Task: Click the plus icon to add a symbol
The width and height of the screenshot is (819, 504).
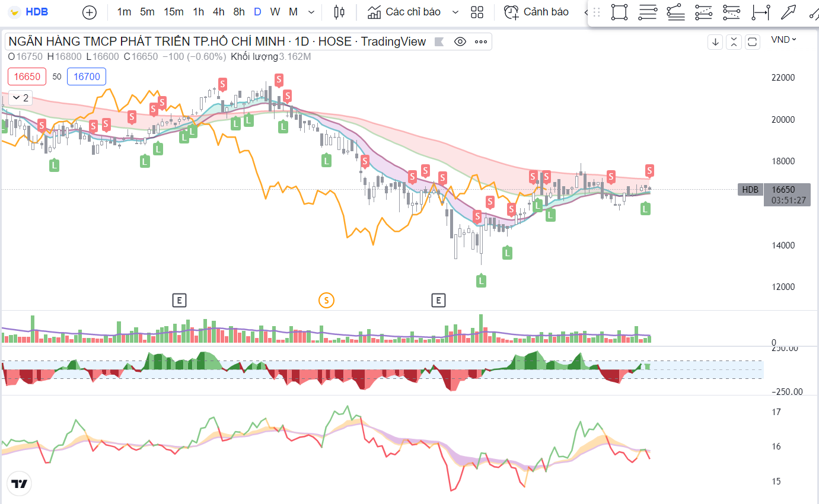Action: (89, 12)
